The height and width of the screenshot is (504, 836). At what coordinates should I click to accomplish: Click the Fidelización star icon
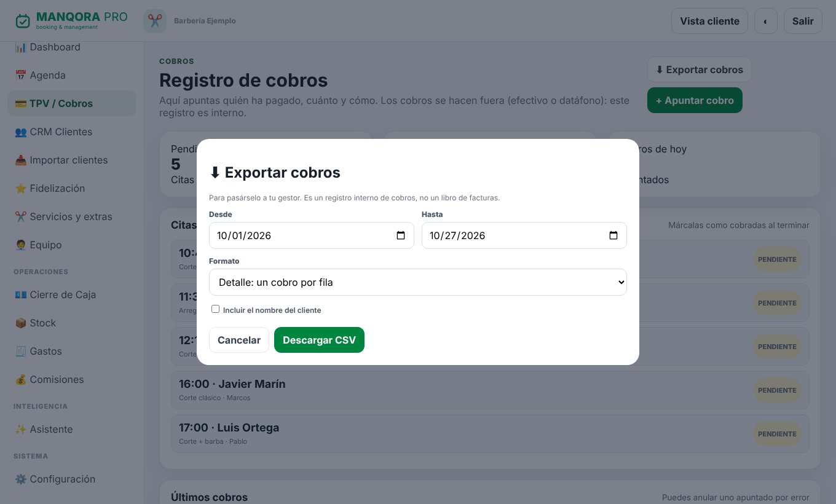tap(20, 189)
